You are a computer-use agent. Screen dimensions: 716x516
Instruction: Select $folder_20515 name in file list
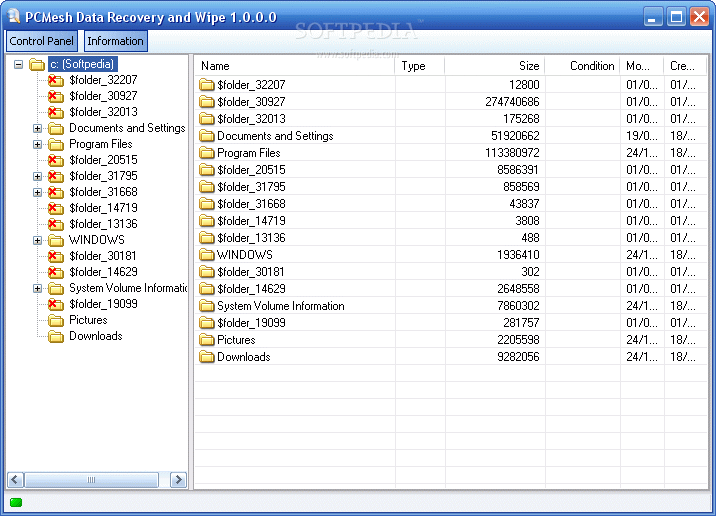tap(251, 170)
